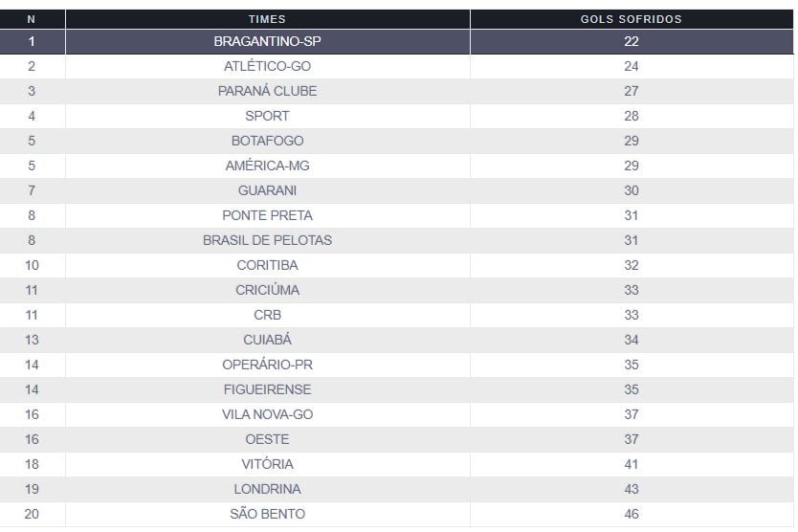Click on CRICIÚMA in the table
The width and height of the screenshot is (798, 532).
click(x=267, y=291)
